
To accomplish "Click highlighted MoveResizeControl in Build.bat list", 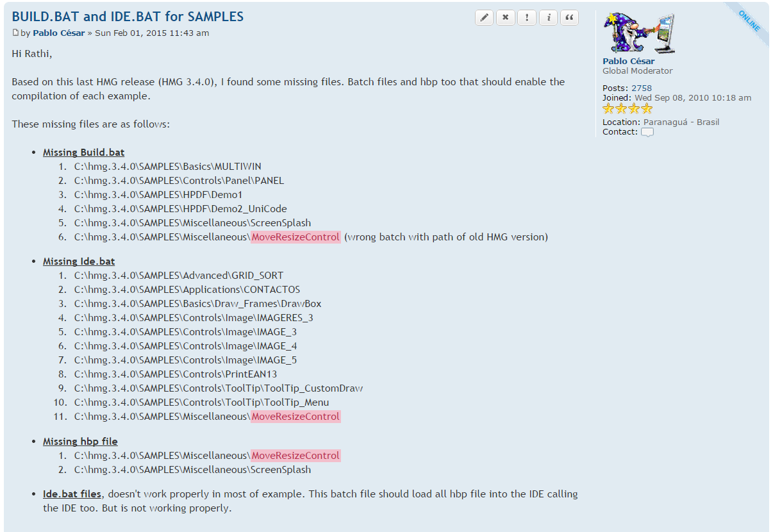I will click(295, 237).
